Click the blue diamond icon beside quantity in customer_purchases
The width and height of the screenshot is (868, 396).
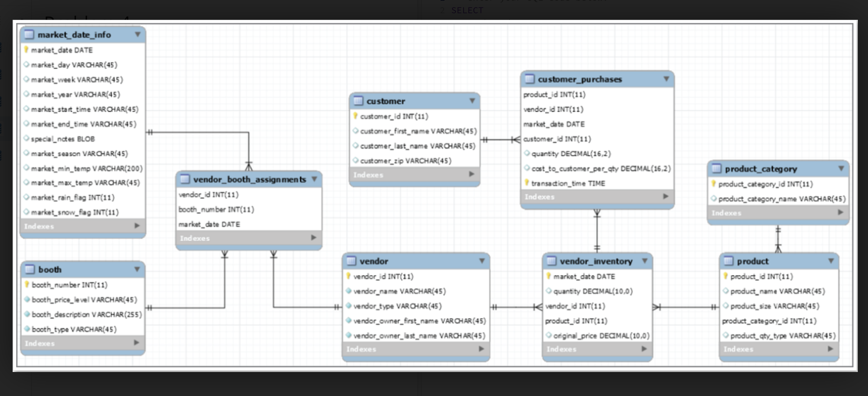(527, 154)
